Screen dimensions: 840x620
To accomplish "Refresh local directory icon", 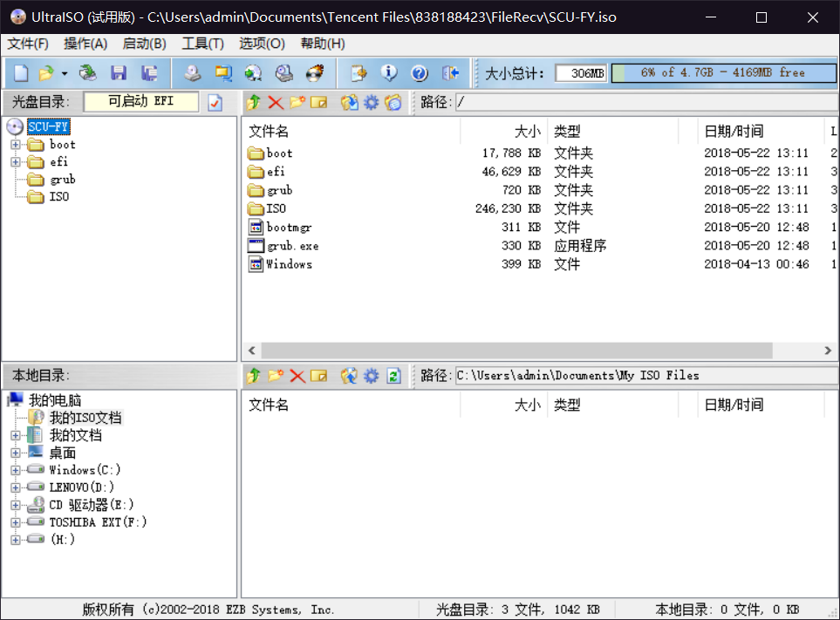I will tap(393, 376).
